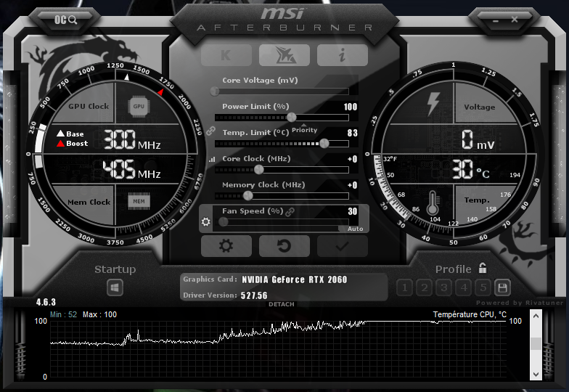Open the OC Scanner button
569x392 pixels.
coord(65,20)
